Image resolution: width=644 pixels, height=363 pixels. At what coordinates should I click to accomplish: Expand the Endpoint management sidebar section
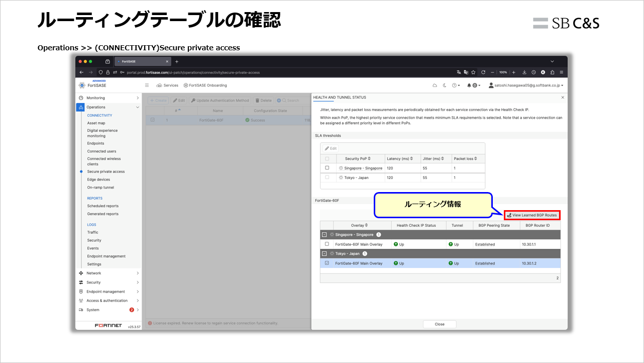pos(109,292)
